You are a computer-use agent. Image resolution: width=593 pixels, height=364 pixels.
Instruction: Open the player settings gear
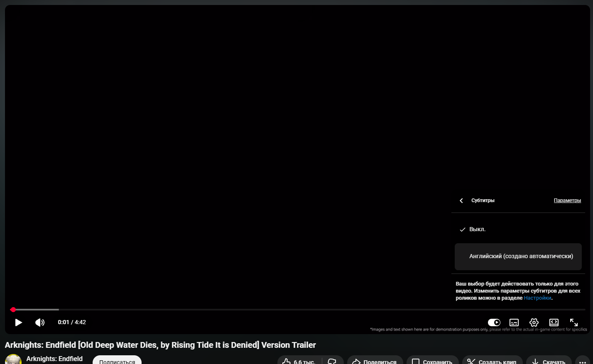coord(534,322)
